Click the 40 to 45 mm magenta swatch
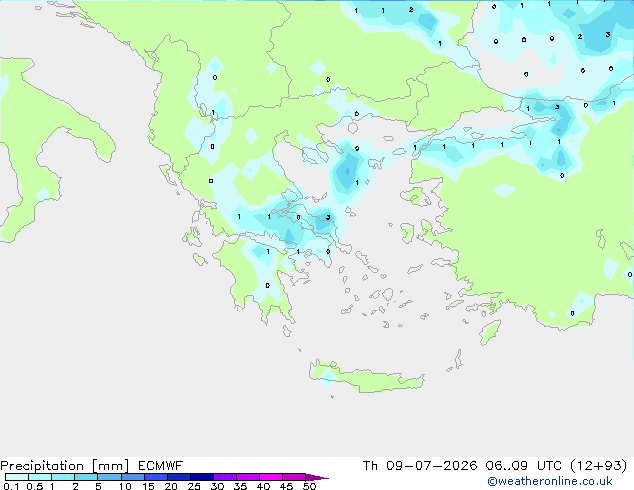Screen dimensions: 634x490 [271, 477]
